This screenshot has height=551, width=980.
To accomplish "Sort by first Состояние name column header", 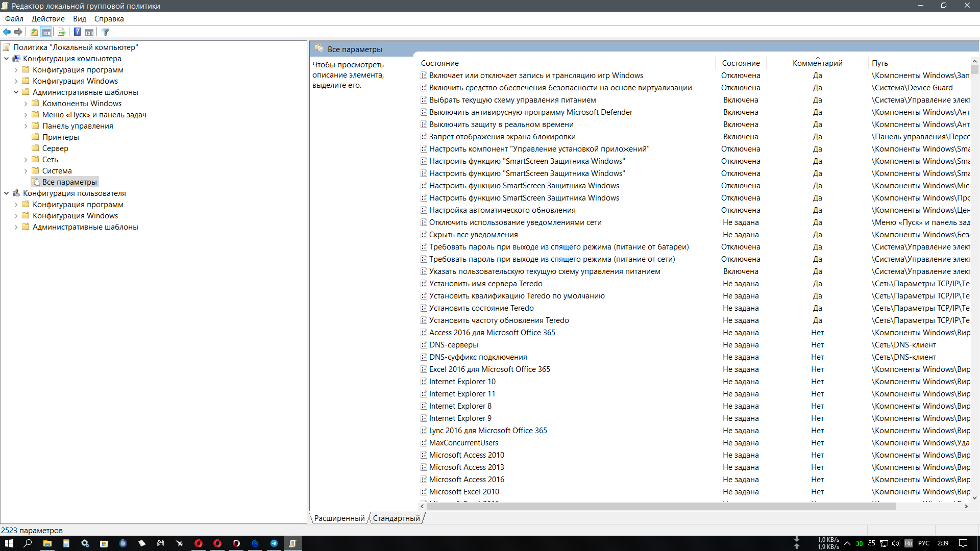I will coord(567,63).
